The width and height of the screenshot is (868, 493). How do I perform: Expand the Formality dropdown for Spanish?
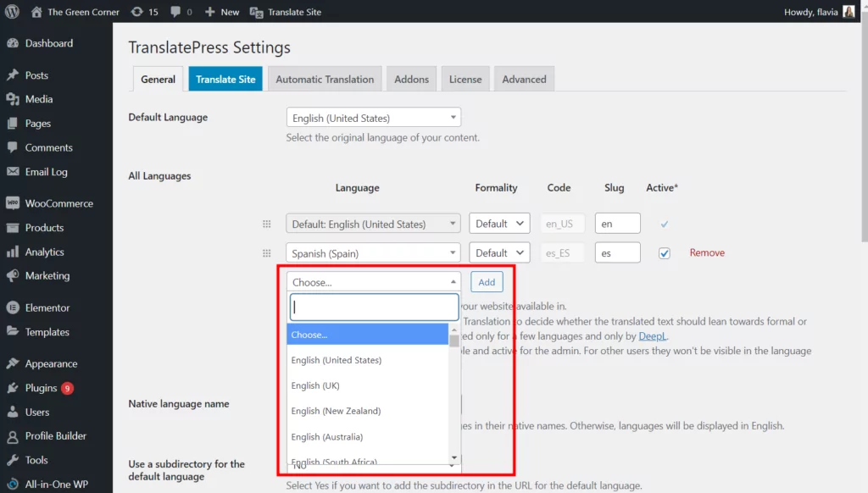499,253
